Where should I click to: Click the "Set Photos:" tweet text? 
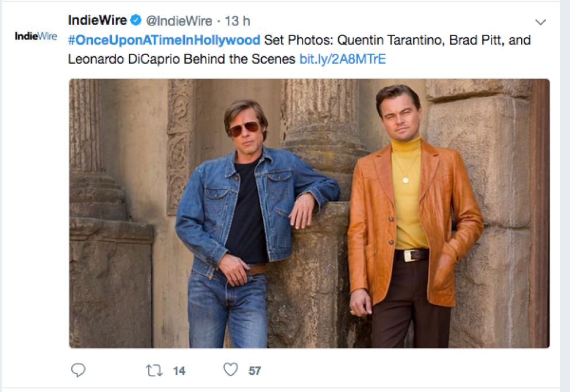298,41
